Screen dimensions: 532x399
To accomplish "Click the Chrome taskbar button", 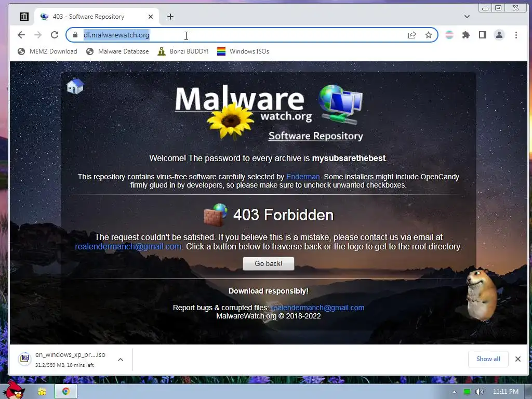I will click(66, 392).
